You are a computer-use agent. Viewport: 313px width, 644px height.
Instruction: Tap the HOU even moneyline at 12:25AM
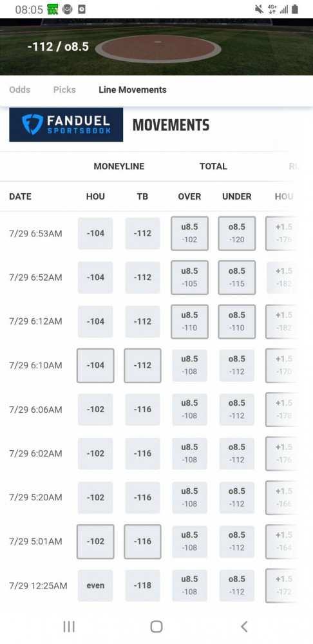95,585
